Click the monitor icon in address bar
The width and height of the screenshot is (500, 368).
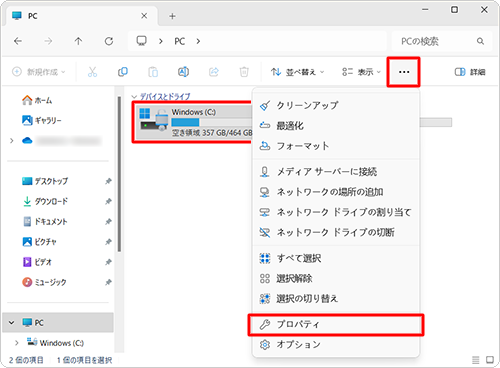point(142,41)
